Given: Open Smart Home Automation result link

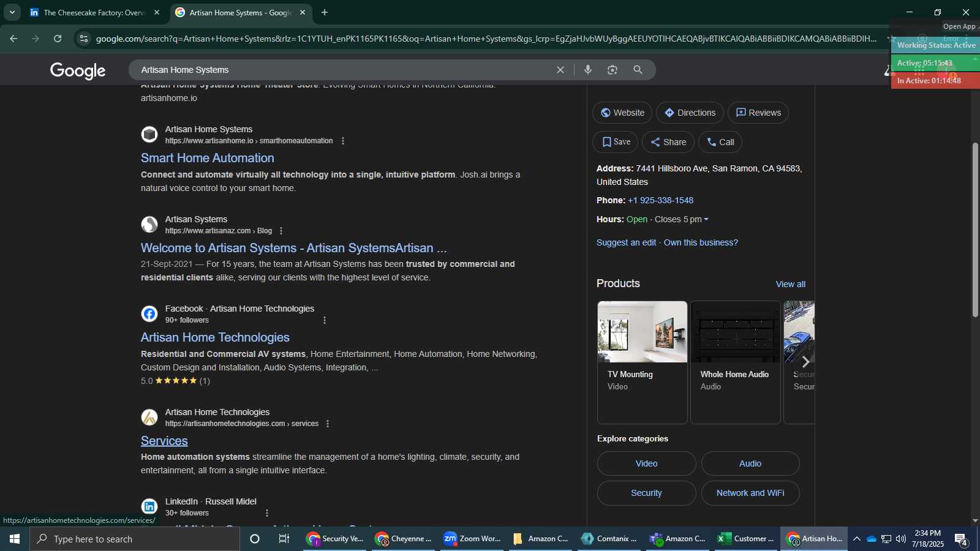Looking at the screenshot, I should click(x=208, y=158).
